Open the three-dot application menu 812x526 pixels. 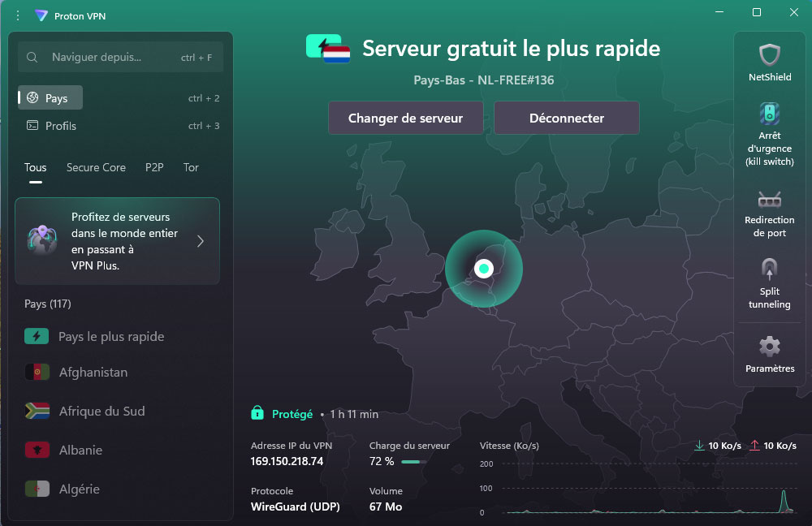(18, 16)
